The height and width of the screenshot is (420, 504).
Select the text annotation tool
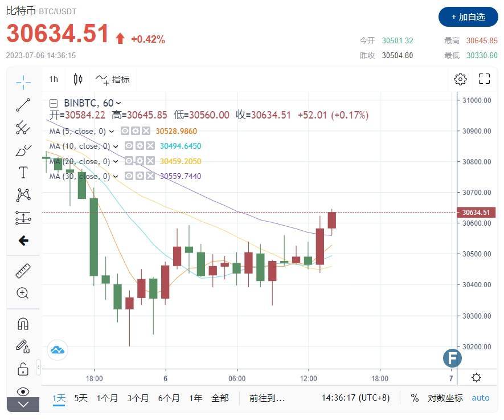click(23, 172)
